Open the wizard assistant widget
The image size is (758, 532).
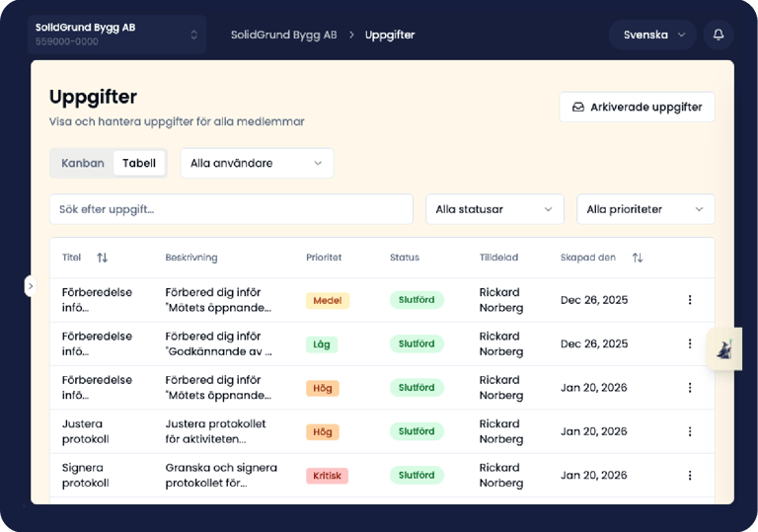click(x=724, y=348)
